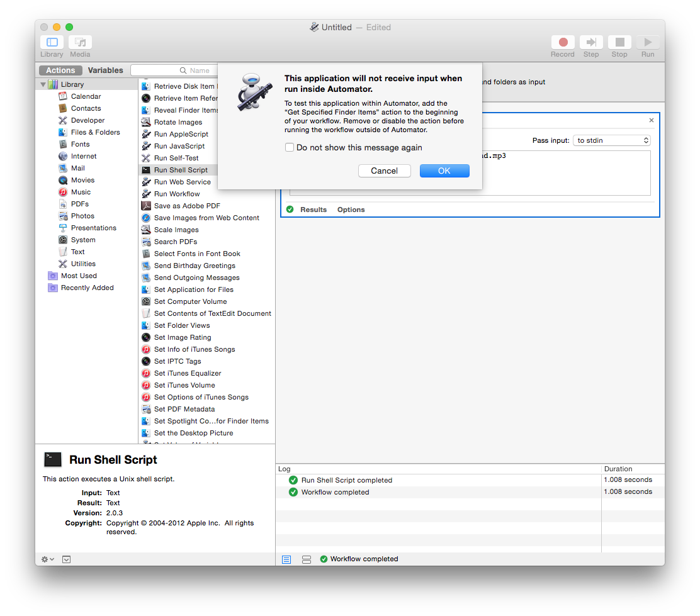
Task: Select the Files & Folders category
Action: 95,133
